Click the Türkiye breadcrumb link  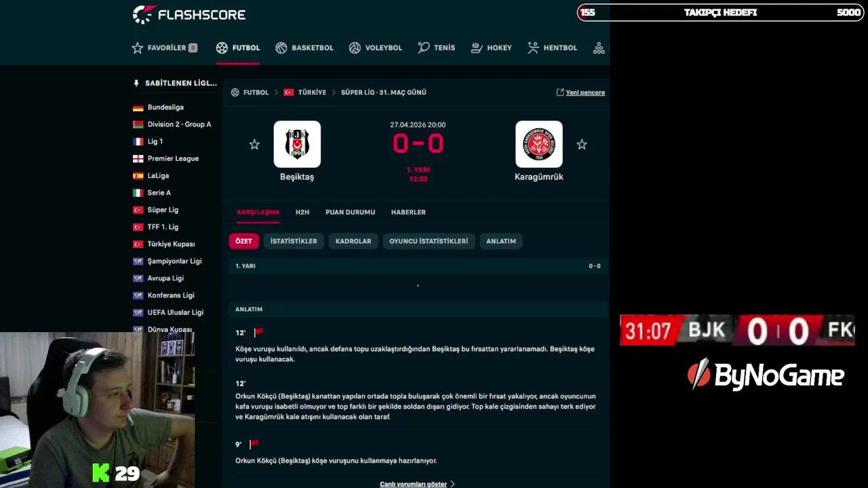(312, 92)
